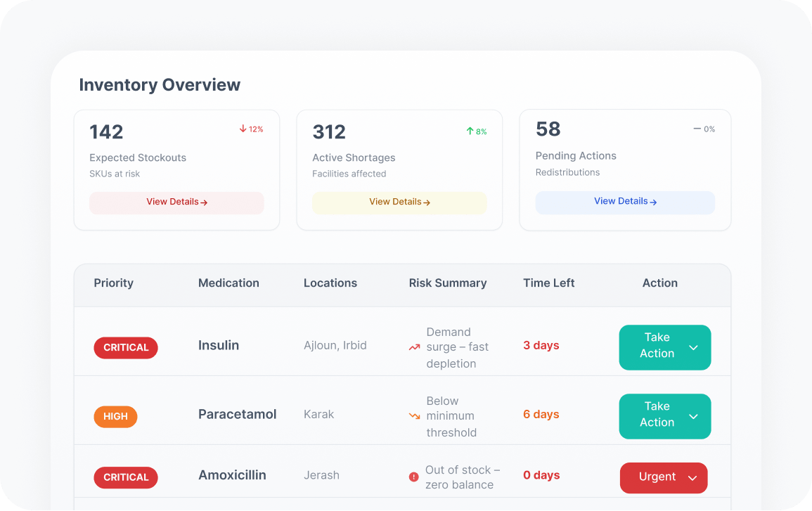The height and width of the screenshot is (511, 812).
Task: Sort by the Time Left column header
Action: coord(548,283)
